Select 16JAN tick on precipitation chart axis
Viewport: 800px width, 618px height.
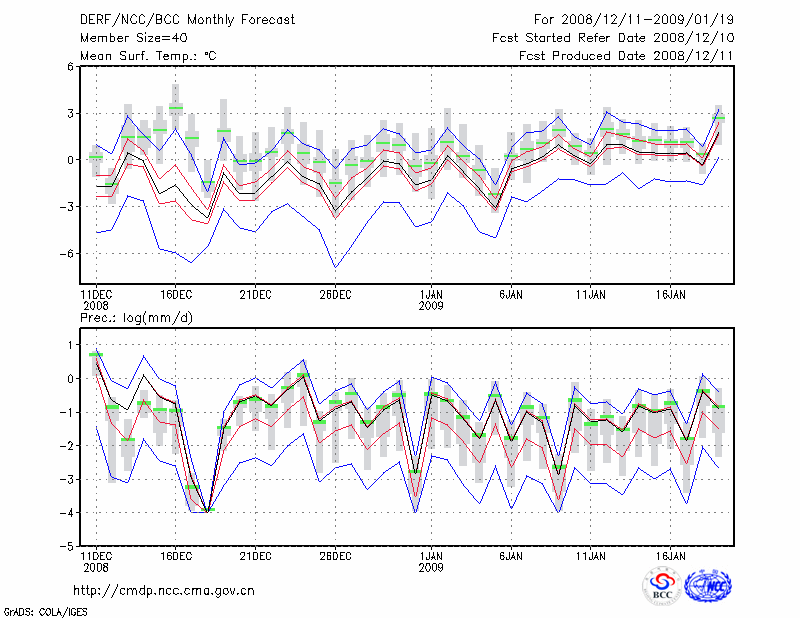pos(671,553)
